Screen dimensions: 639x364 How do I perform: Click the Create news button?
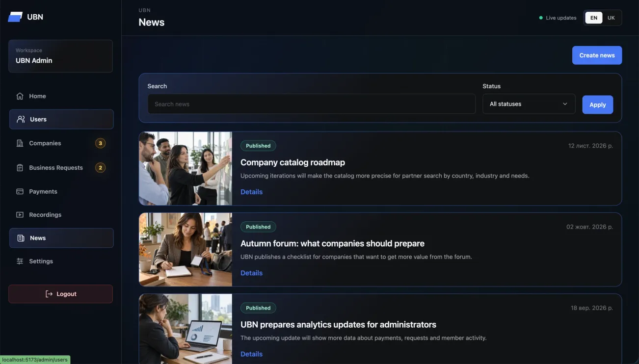click(597, 55)
